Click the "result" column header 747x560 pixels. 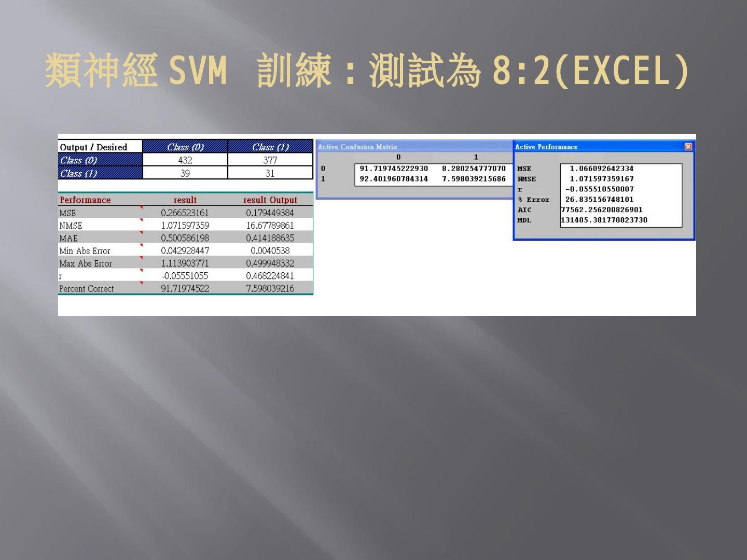pos(185,200)
